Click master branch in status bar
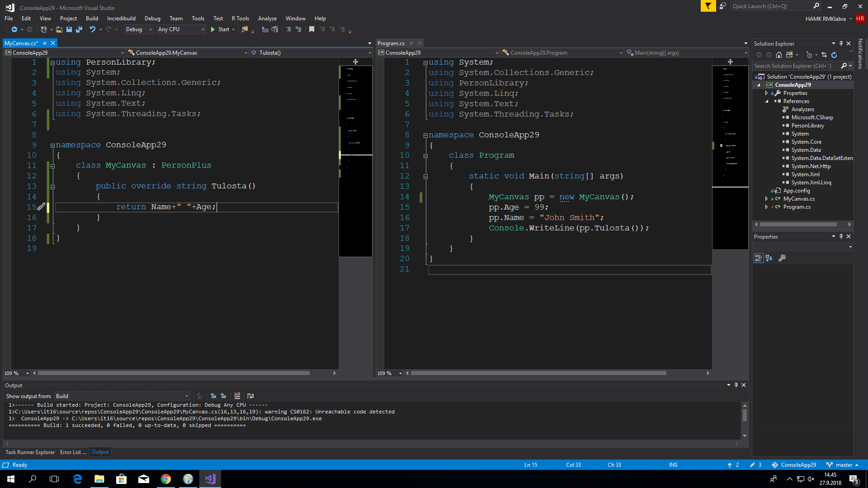The width and height of the screenshot is (868, 488). (x=844, y=465)
